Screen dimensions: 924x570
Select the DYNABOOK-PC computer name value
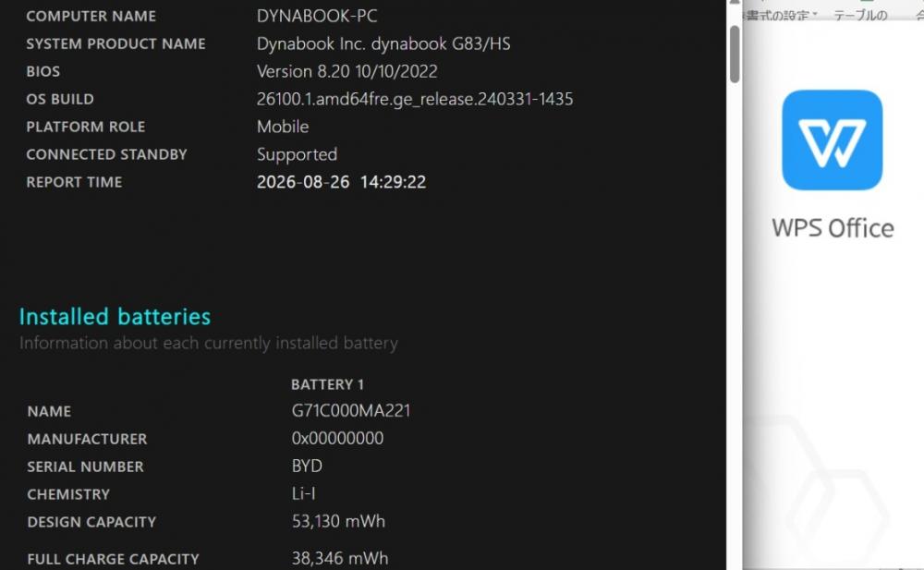(x=317, y=16)
